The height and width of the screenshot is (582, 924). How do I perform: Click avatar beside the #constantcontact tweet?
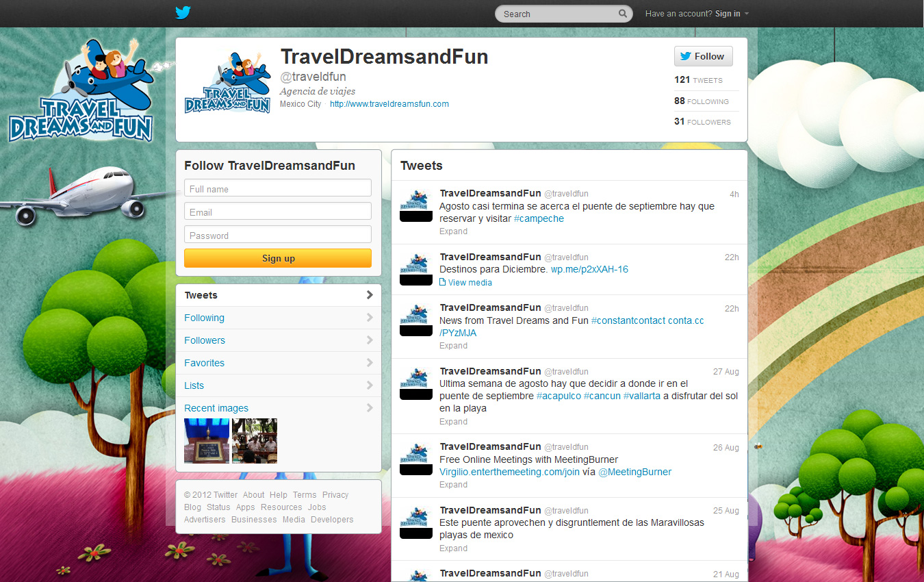click(416, 320)
